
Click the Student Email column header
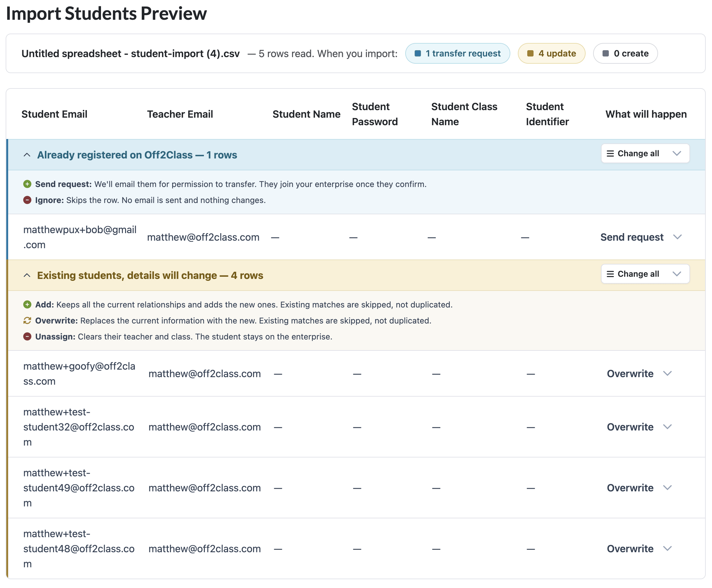click(55, 114)
